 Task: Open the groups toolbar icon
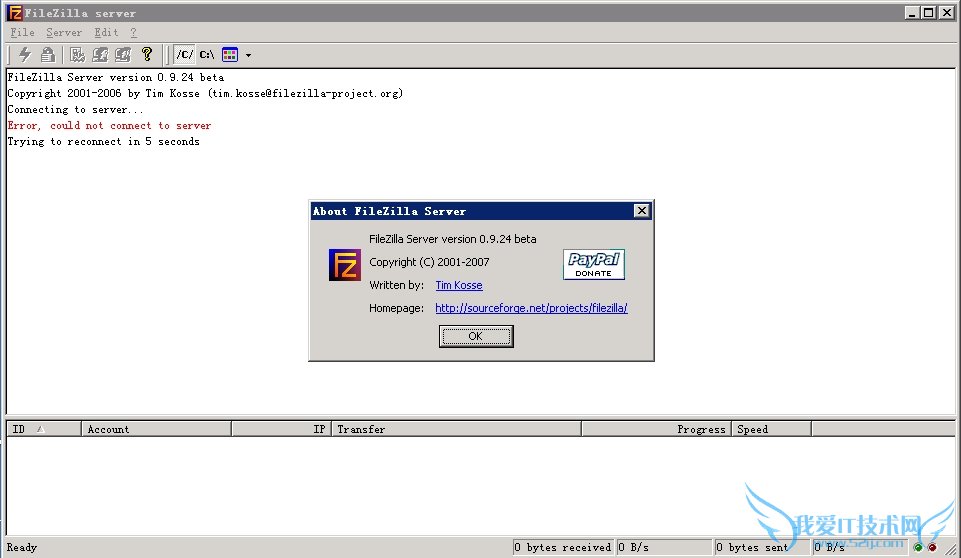click(x=123, y=55)
